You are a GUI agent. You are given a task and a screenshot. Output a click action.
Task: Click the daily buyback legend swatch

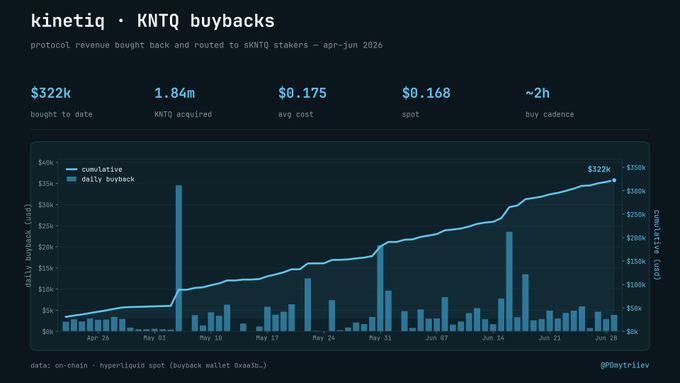coord(72,179)
